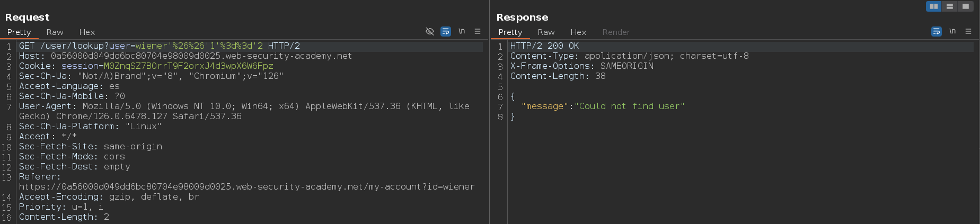This screenshot has height=224, width=980.
Task: Click the Sec-Ch-Ua header line
Action: (x=151, y=76)
